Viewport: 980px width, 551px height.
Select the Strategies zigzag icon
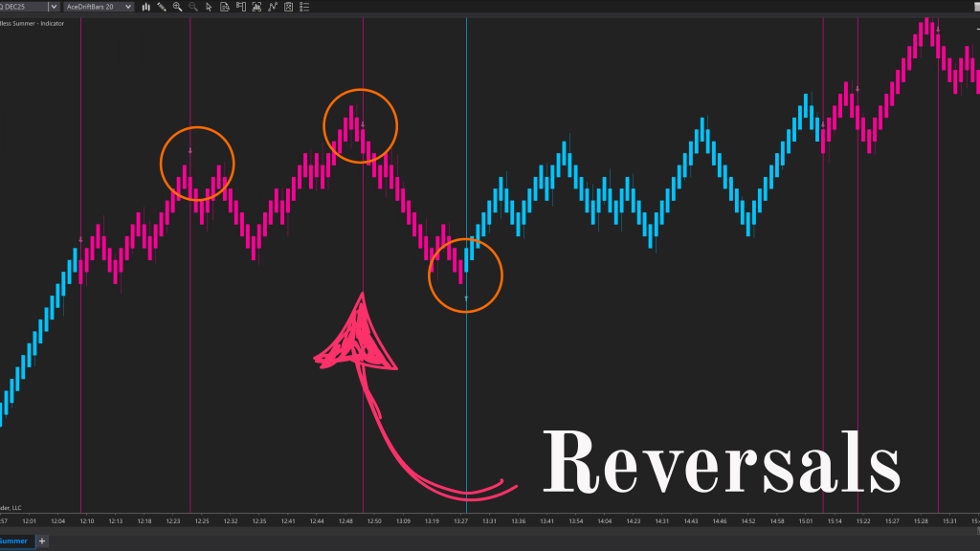273,7
